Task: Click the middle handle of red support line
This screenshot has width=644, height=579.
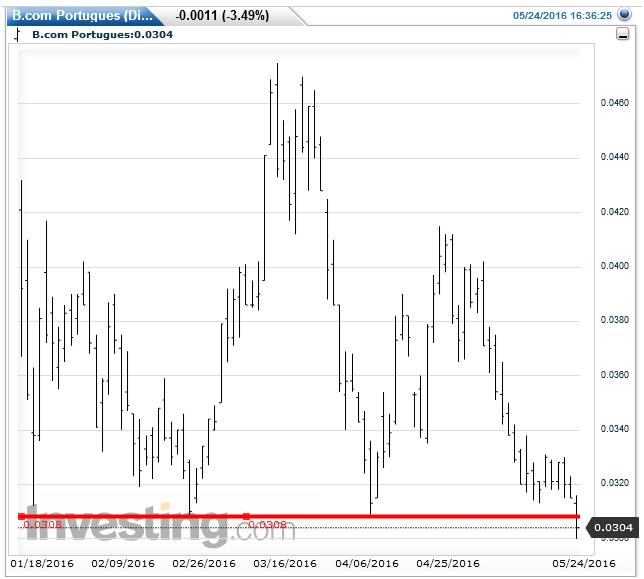Action: (x=246, y=516)
